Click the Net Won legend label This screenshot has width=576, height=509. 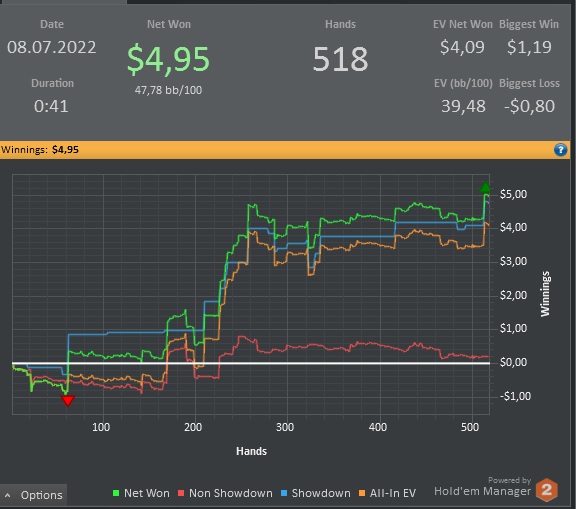tap(147, 493)
